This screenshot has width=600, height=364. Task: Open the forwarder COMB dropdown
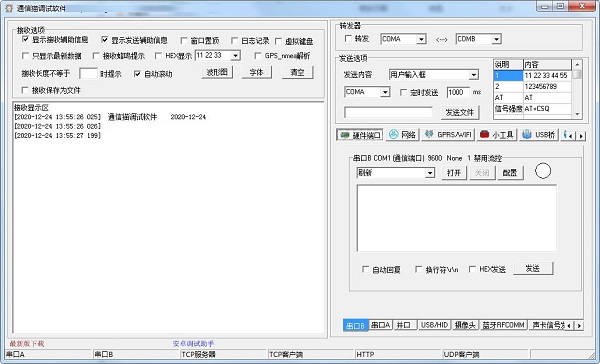pyautogui.click(x=496, y=39)
